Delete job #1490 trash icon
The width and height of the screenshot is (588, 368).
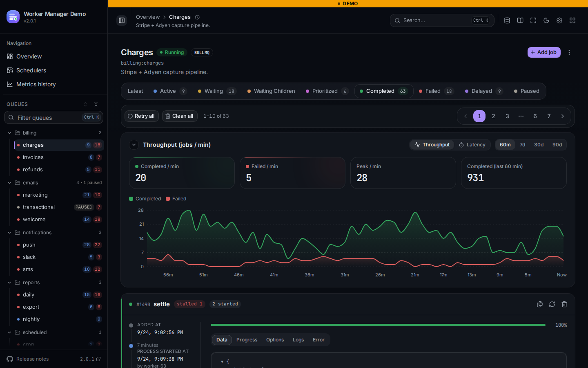click(564, 304)
